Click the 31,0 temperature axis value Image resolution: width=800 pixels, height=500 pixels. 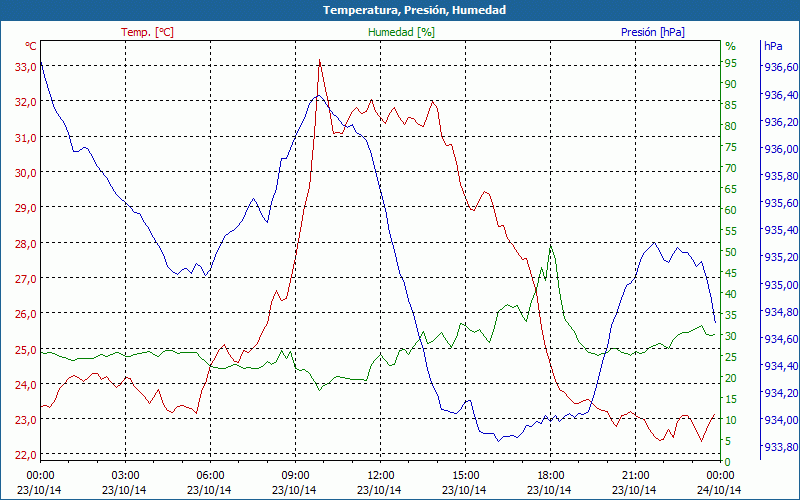pyautogui.click(x=26, y=138)
